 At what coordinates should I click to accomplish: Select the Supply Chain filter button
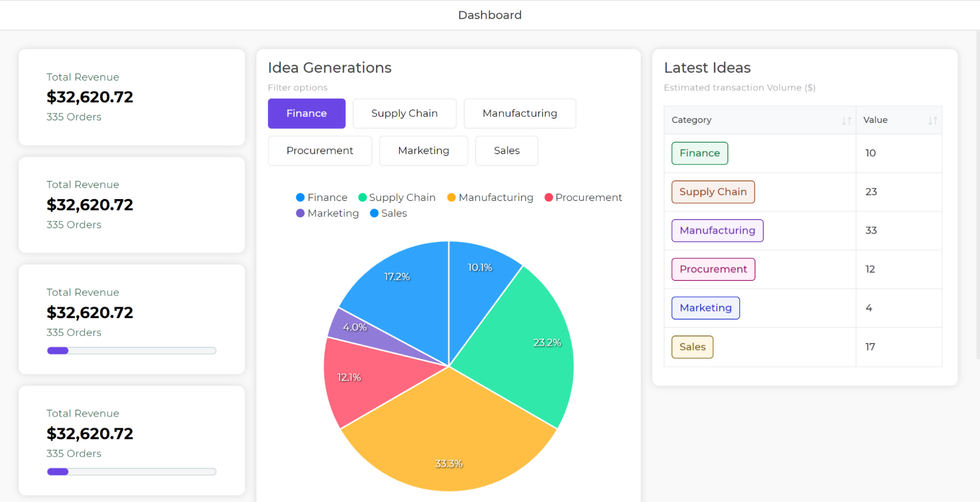(404, 113)
